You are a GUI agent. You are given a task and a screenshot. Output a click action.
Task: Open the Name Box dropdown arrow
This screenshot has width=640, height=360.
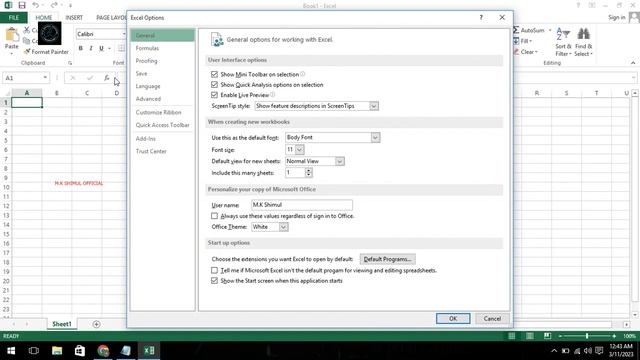coord(45,78)
